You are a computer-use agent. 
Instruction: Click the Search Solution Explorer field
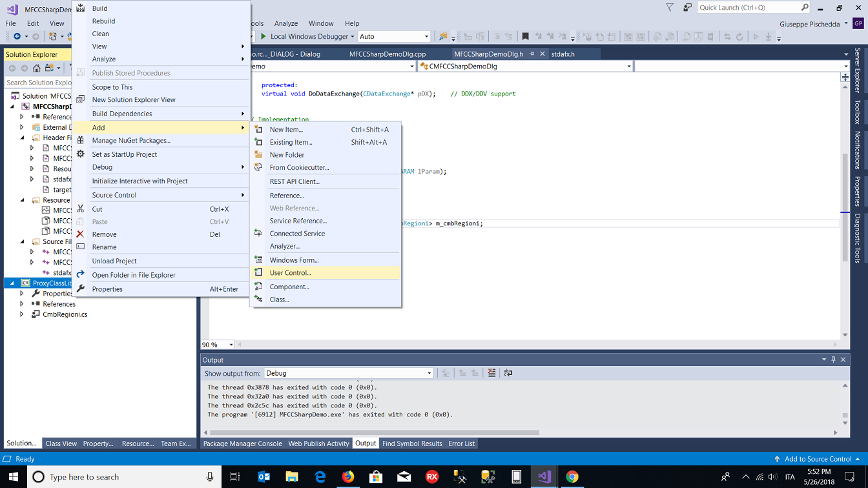[x=37, y=83]
